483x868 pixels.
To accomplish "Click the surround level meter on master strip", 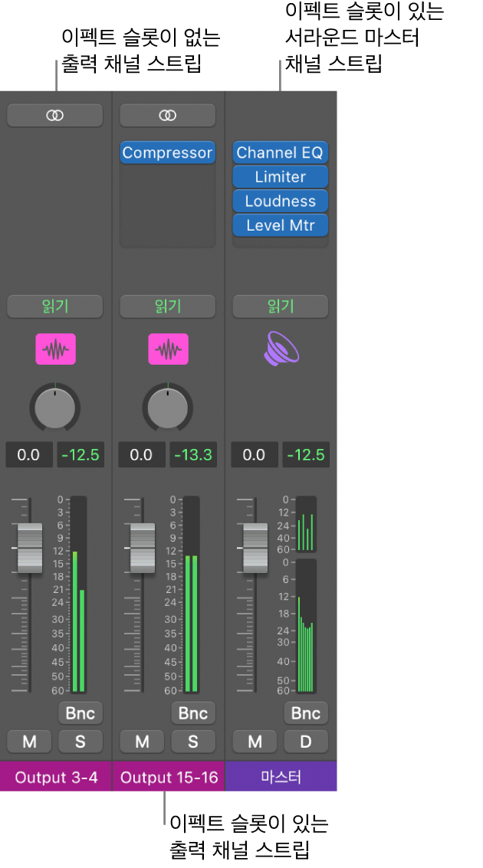I will (306, 626).
